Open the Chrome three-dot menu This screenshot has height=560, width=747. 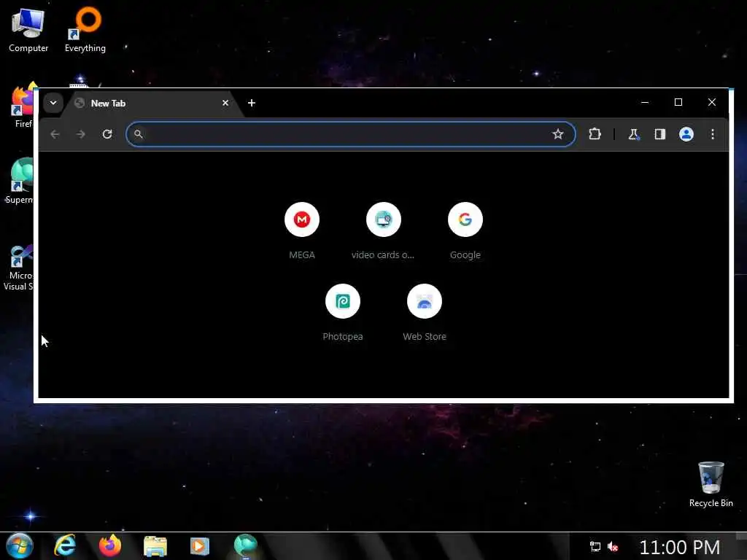(x=712, y=134)
